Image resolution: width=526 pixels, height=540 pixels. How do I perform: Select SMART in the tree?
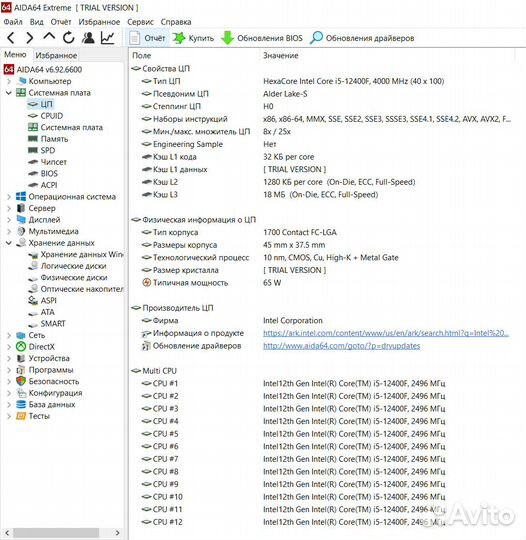(53, 324)
